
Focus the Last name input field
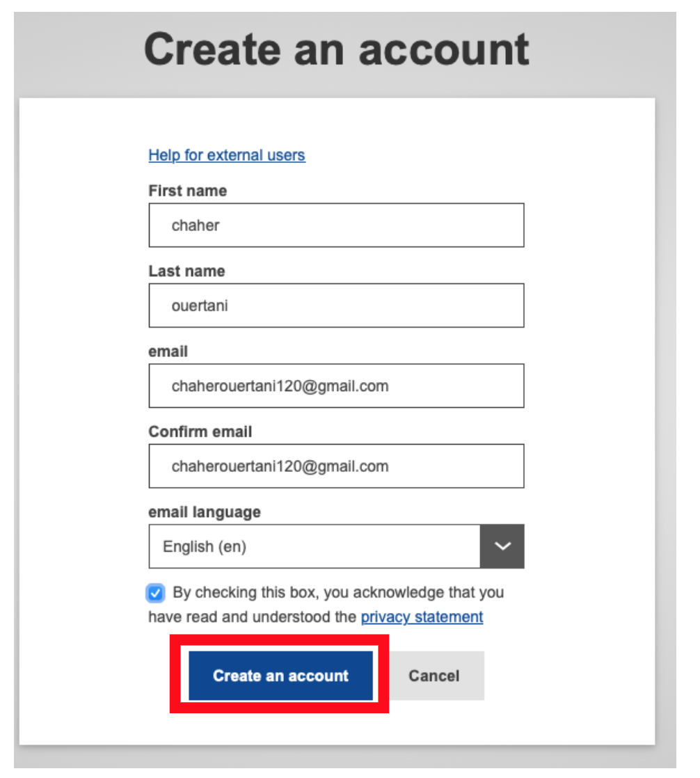pyautogui.click(x=336, y=305)
